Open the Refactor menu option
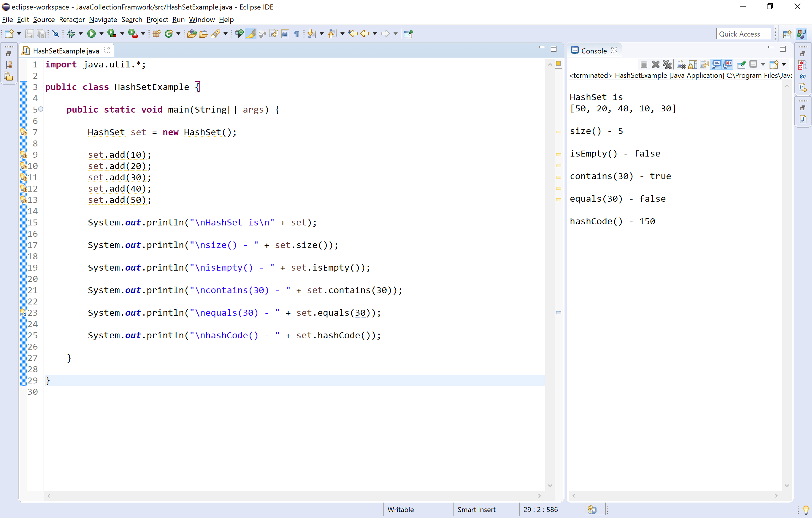 point(72,19)
